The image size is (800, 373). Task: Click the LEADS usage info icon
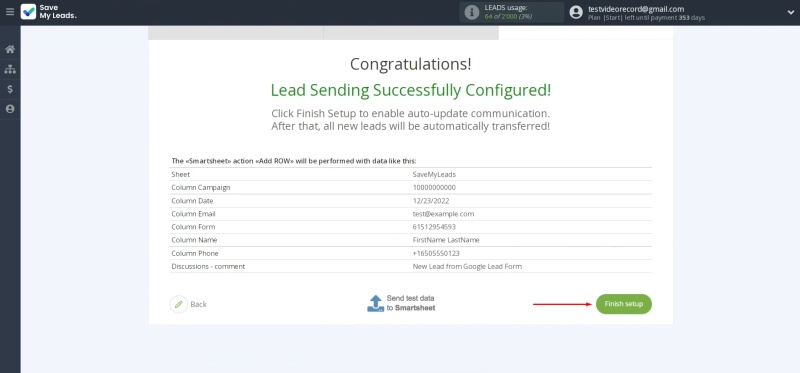(472, 12)
